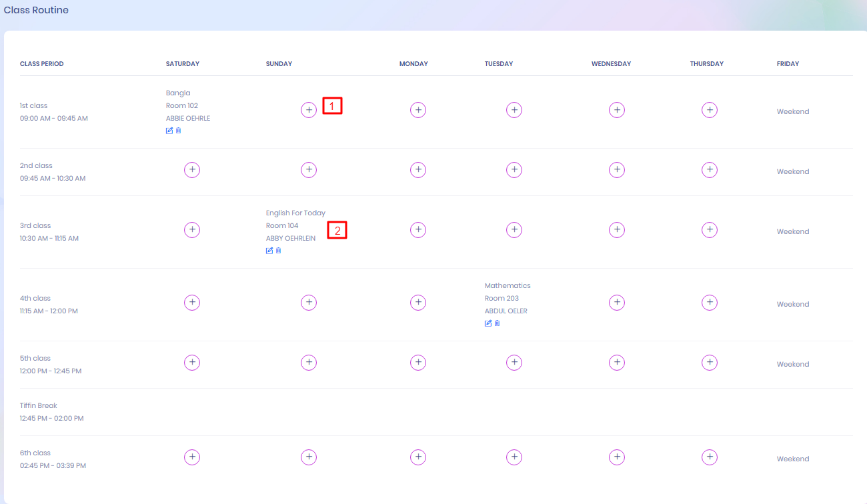Viewport: 867px width, 504px height.
Task: Add Wednesday 3rd class routine
Action: [x=617, y=230]
